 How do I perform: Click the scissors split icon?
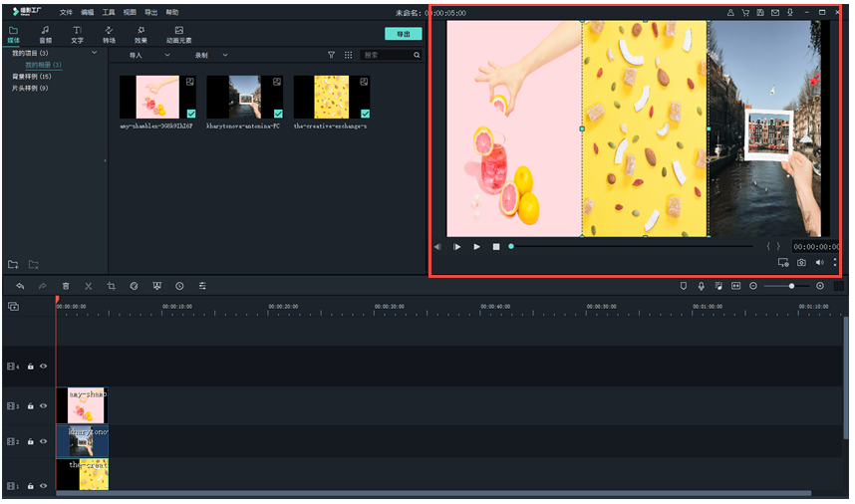point(88,286)
